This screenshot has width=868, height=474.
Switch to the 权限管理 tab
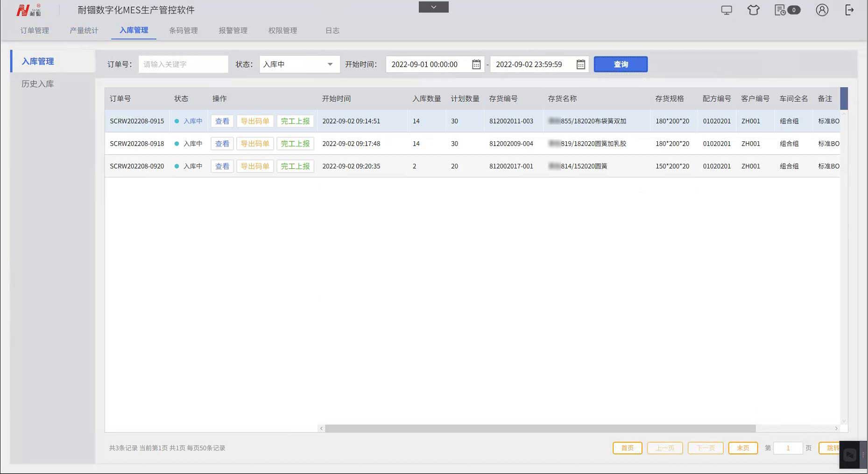point(282,30)
